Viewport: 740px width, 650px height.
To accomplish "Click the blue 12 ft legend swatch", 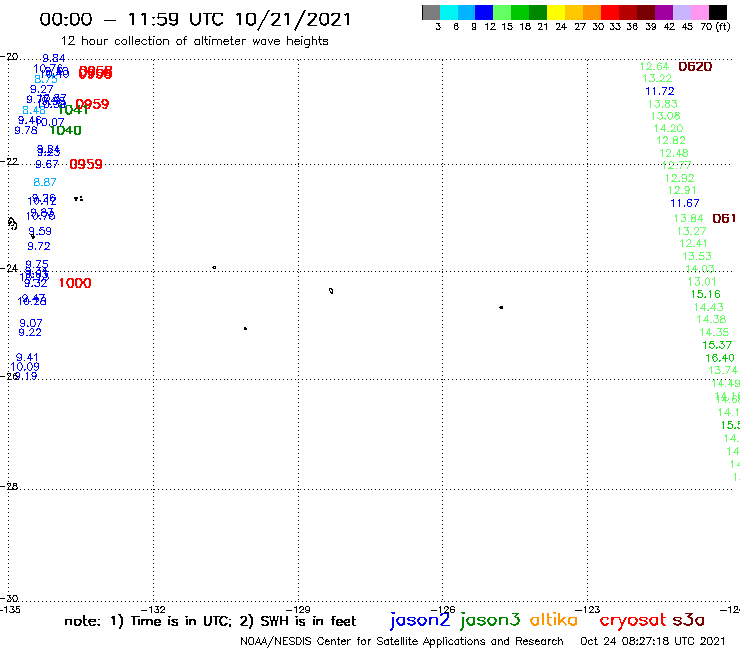I will [484, 12].
